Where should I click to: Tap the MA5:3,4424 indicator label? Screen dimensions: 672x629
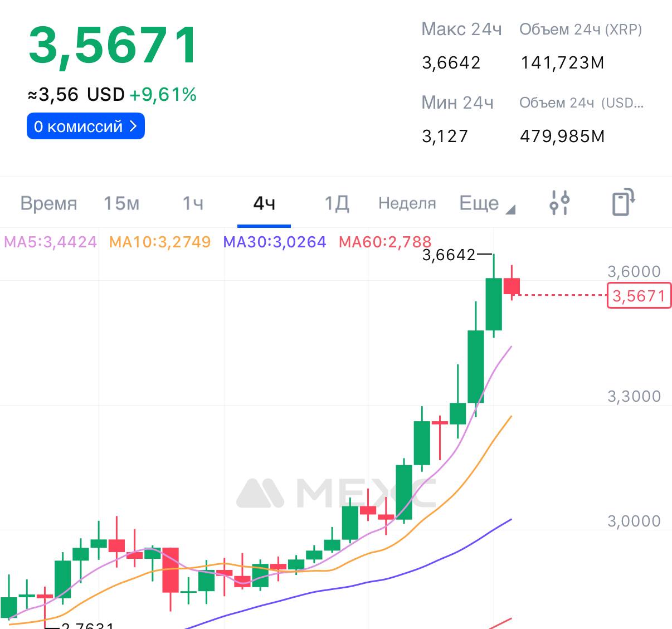pyautogui.click(x=51, y=242)
